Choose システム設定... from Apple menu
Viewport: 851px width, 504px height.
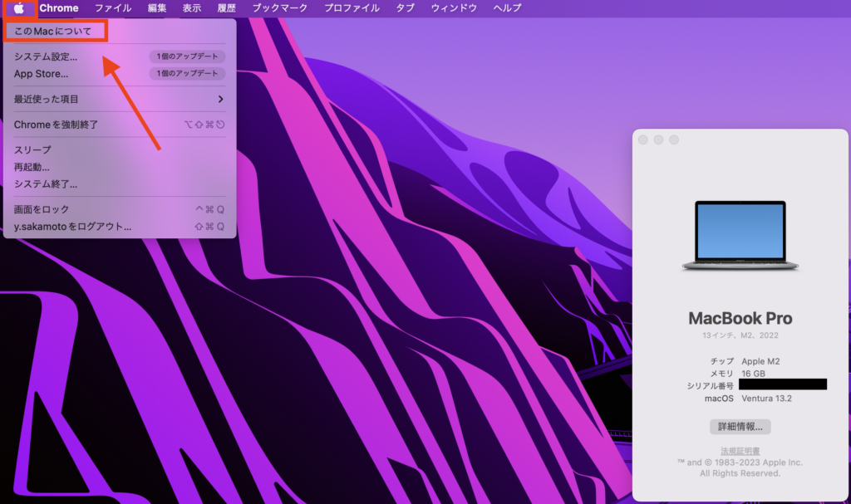click(x=120, y=56)
